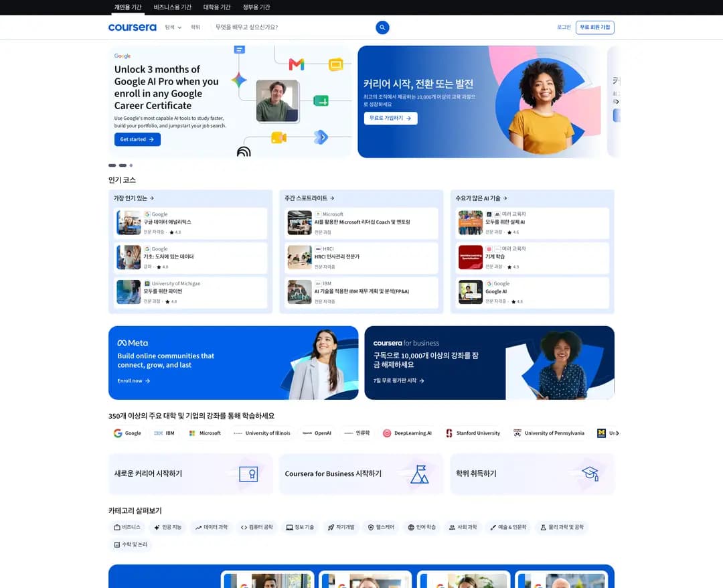Open the Google AI course
Screen dimensions: 723x588
click(532, 292)
